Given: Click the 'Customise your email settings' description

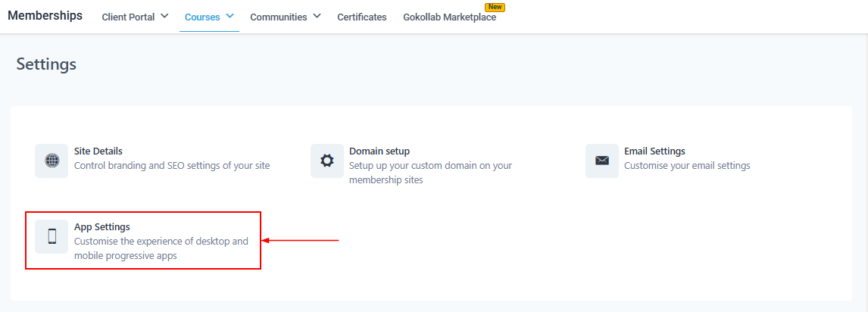Looking at the screenshot, I should [x=687, y=166].
